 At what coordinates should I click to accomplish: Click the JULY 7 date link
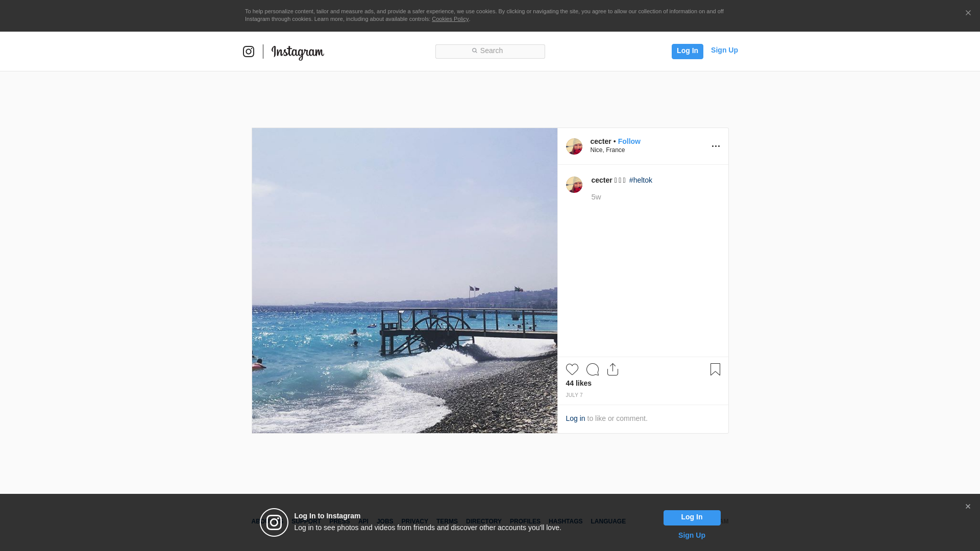pyautogui.click(x=574, y=395)
